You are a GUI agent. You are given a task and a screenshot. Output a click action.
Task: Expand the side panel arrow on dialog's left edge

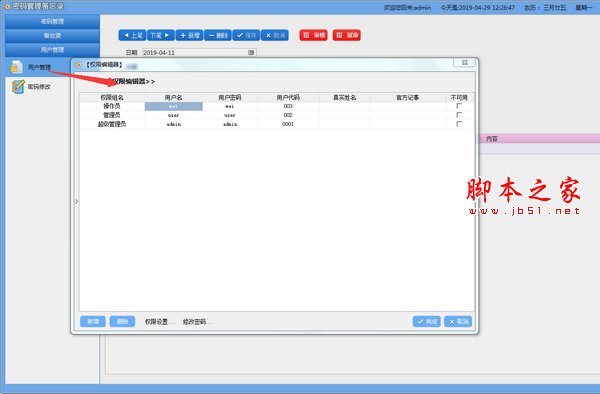[77, 201]
